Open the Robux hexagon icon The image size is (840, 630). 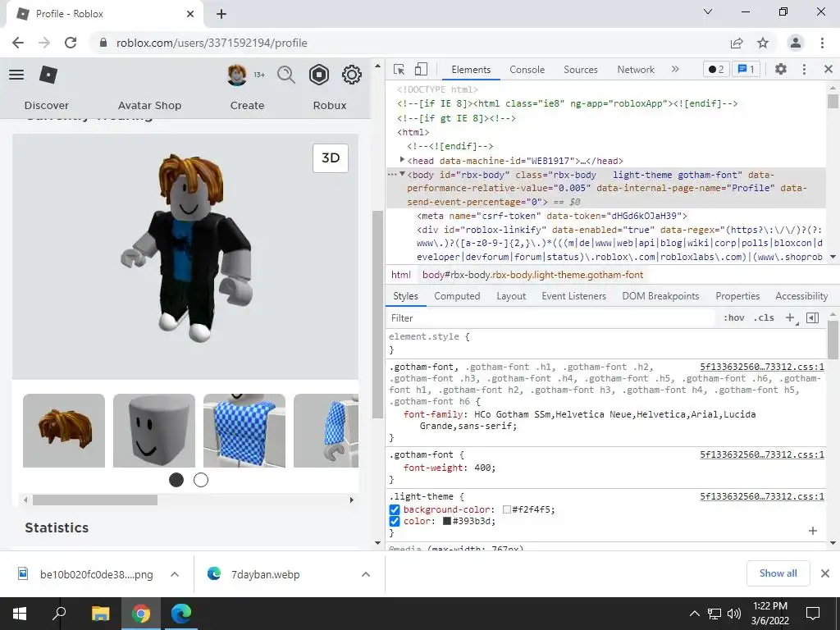pos(319,75)
